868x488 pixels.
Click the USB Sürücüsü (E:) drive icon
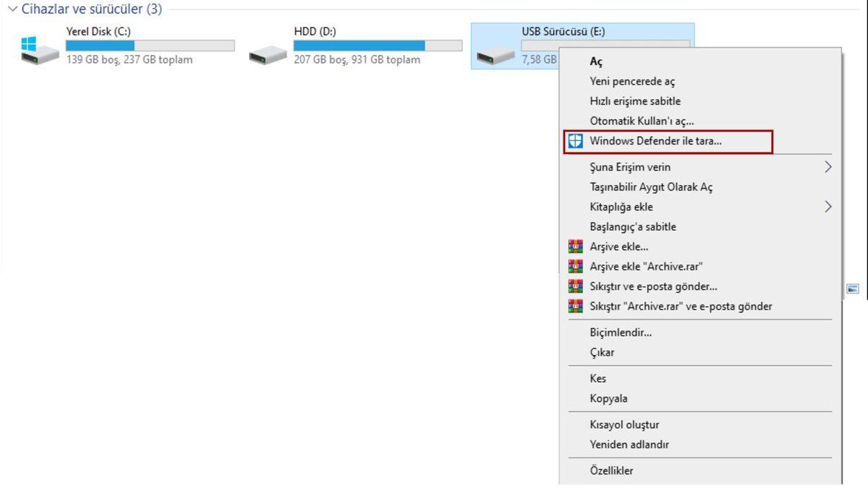point(495,53)
